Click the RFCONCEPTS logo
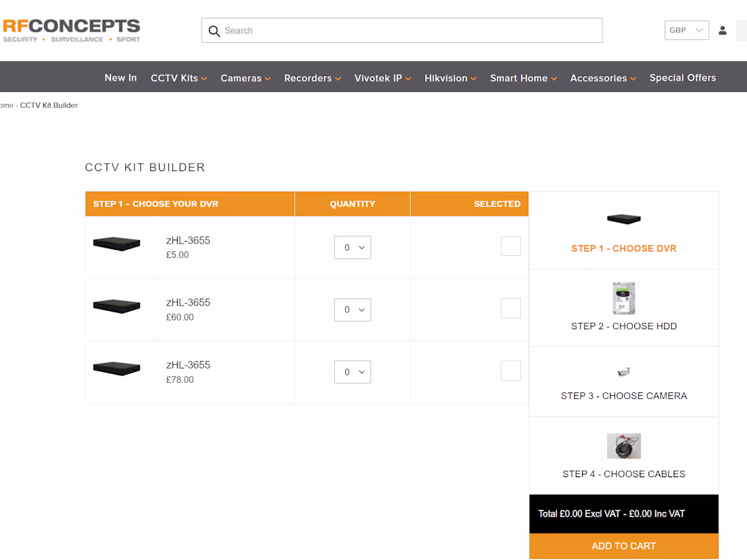This screenshot has height=560, width=747. point(70,29)
